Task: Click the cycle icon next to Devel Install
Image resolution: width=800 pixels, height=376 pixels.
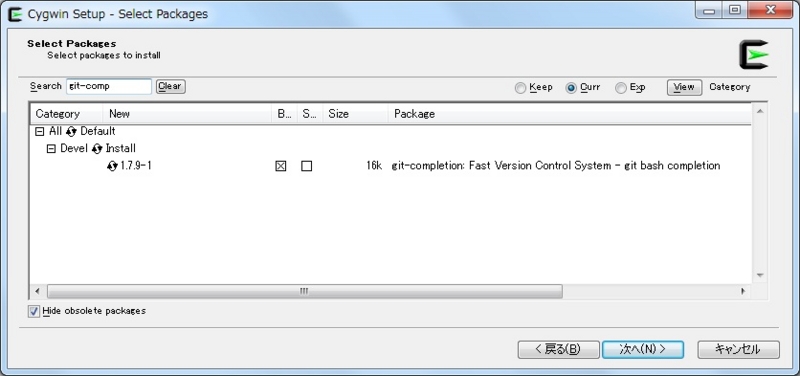Action: coord(97,149)
